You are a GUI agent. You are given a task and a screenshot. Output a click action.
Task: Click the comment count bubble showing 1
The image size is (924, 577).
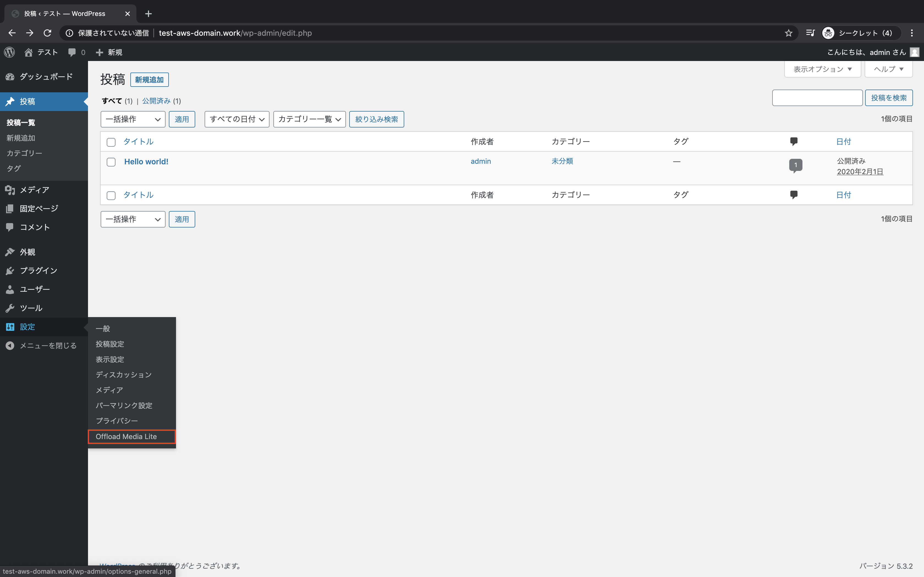click(x=795, y=165)
